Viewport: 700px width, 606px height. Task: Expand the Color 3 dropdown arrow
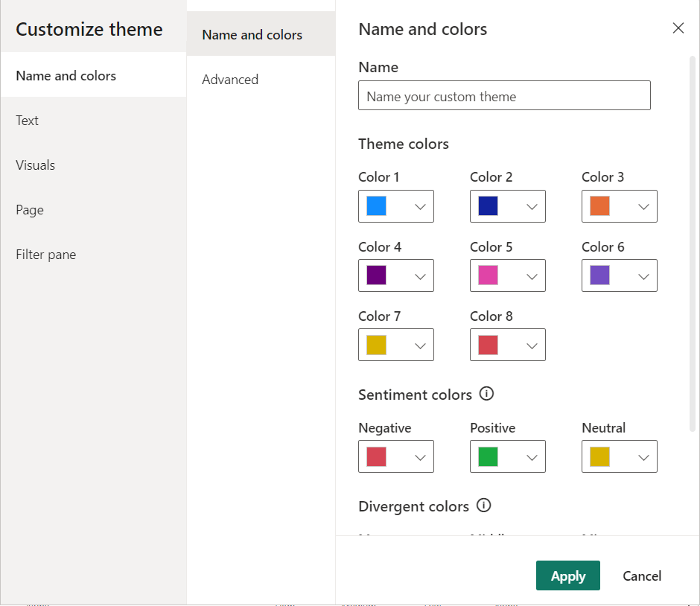(x=643, y=207)
